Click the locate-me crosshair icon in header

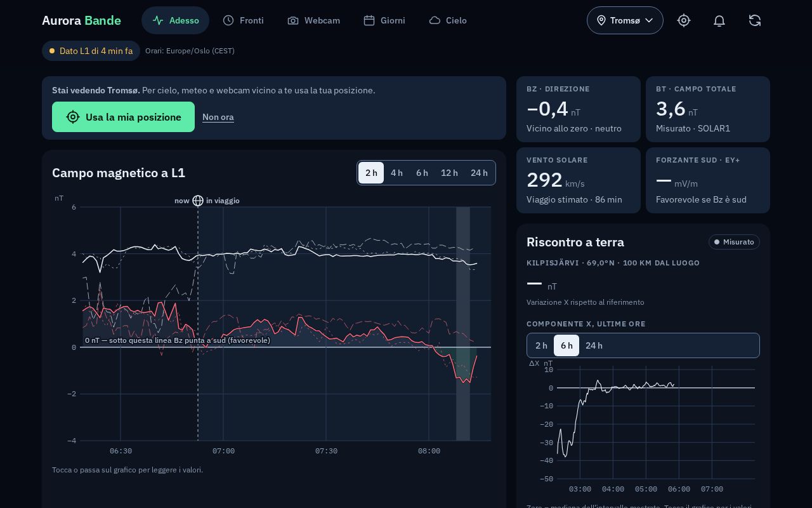[x=684, y=20]
